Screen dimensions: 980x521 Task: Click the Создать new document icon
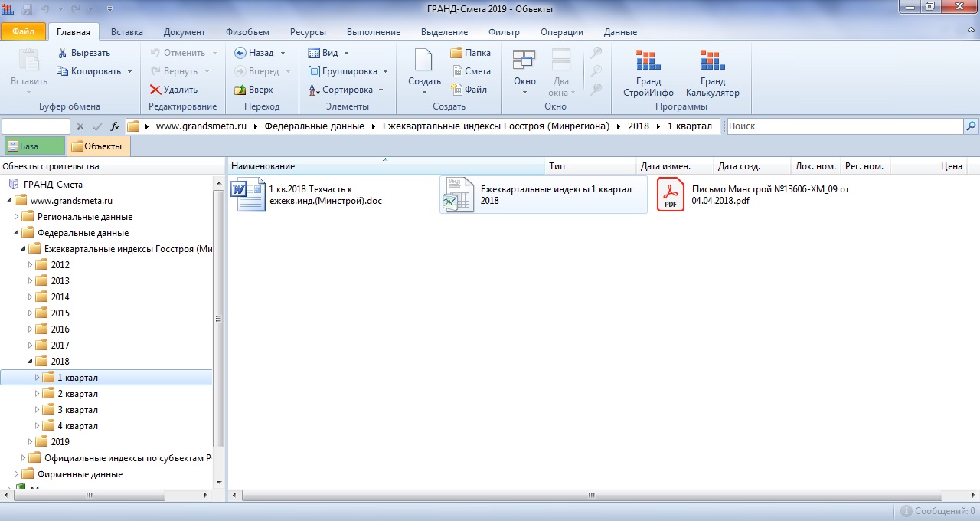point(423,60)
